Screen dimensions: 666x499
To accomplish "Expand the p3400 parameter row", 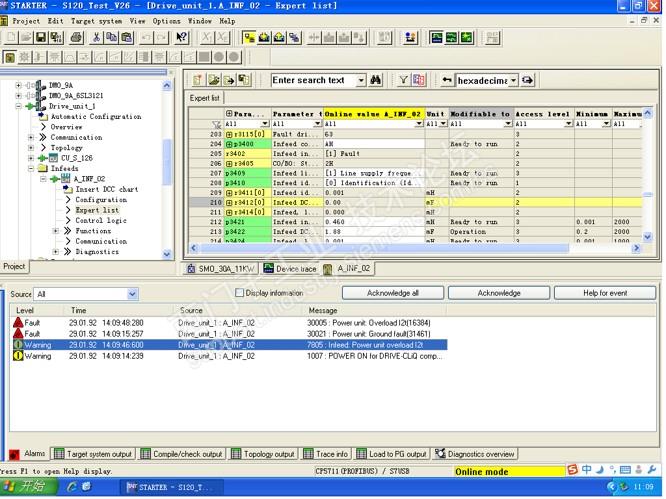I will tap(230, 144).
